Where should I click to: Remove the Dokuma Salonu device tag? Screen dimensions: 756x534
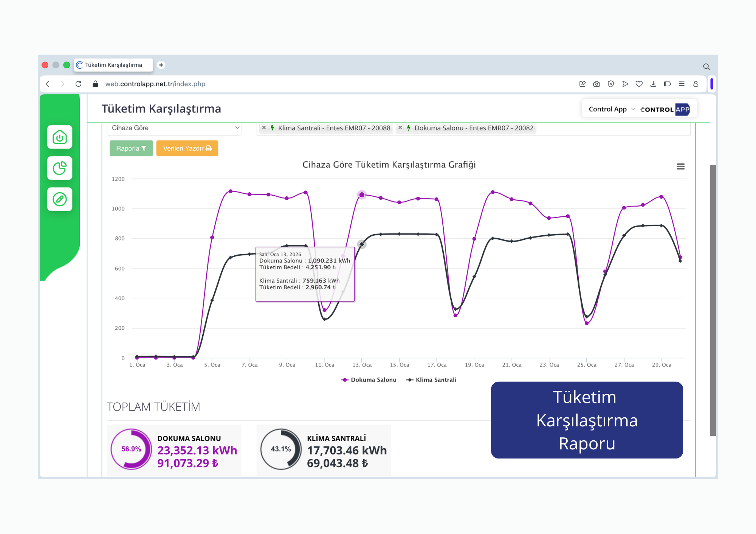pos(400,128)
